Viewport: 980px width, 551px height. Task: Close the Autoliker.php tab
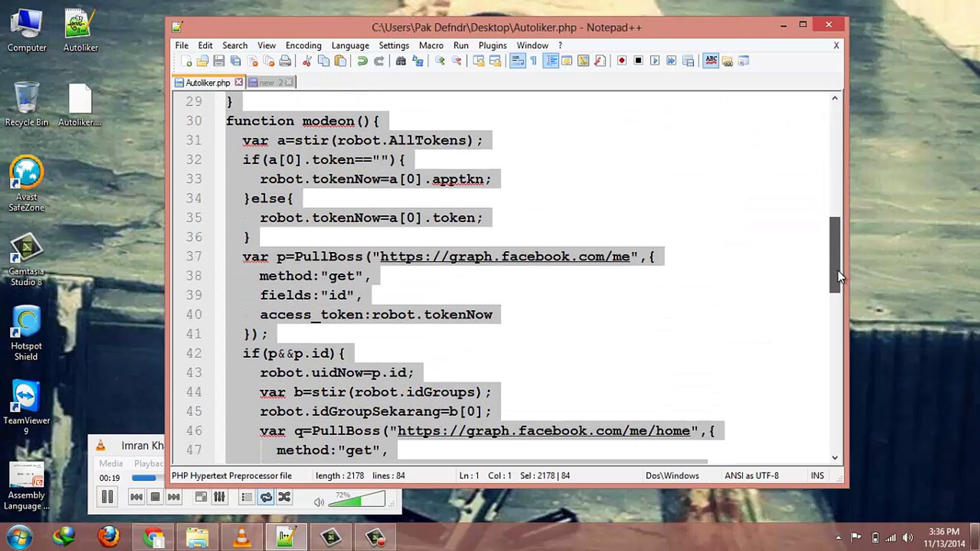click(238, 82)
